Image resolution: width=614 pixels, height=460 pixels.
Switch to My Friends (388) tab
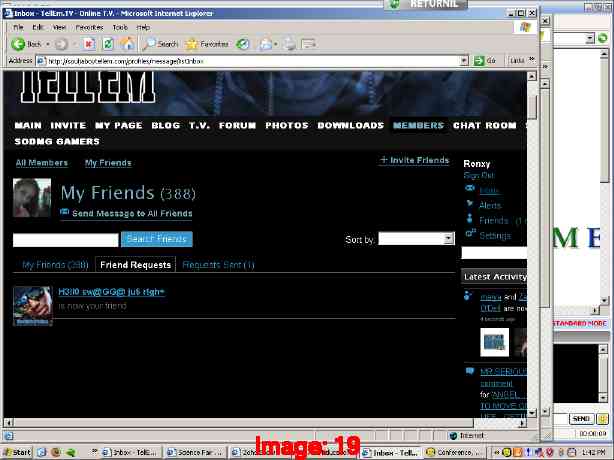[55, 265]
